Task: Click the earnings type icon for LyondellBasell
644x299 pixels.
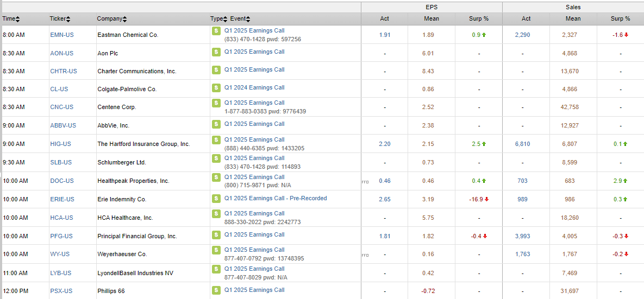Action: 216,269
